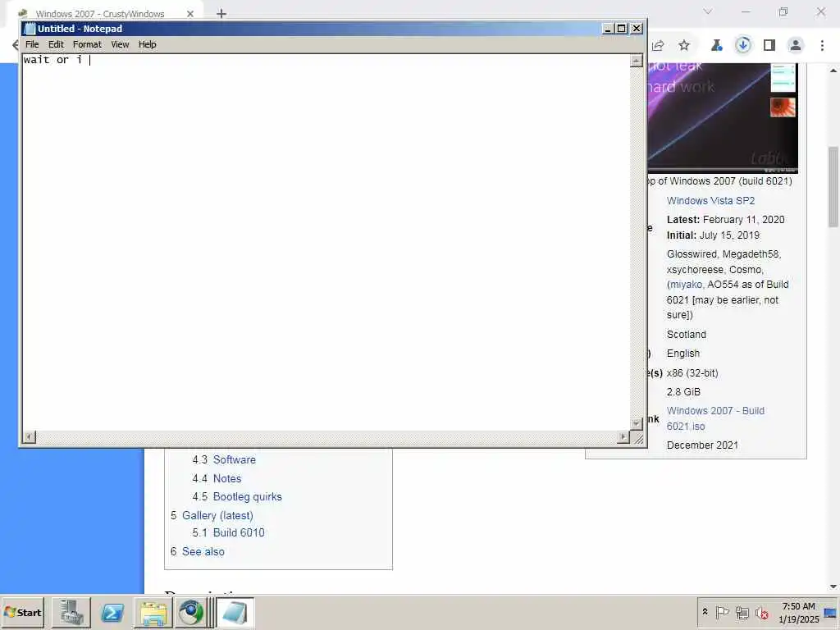Open the miyako contributor link

686,285
